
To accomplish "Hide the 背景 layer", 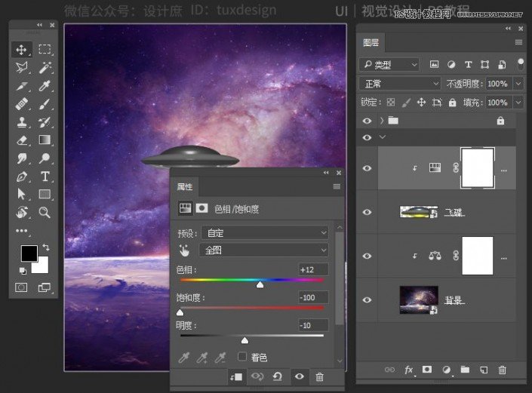I will (x=367, y=299).
